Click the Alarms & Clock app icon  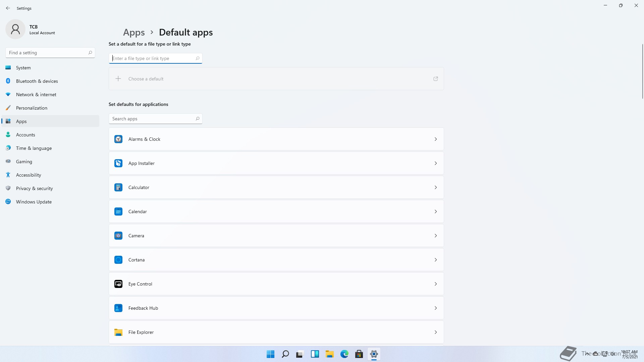[x=118, y=139]
